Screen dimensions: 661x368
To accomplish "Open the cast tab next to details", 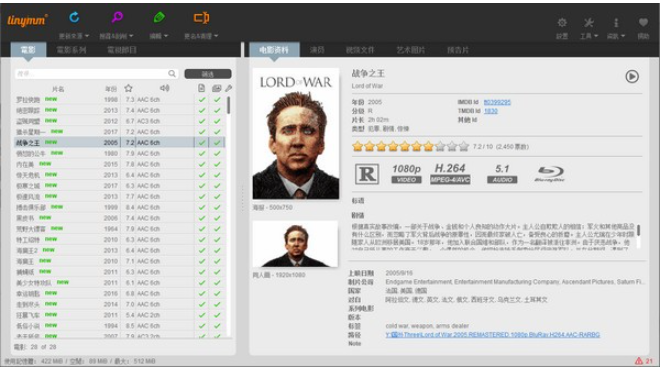I will (317, 50).
